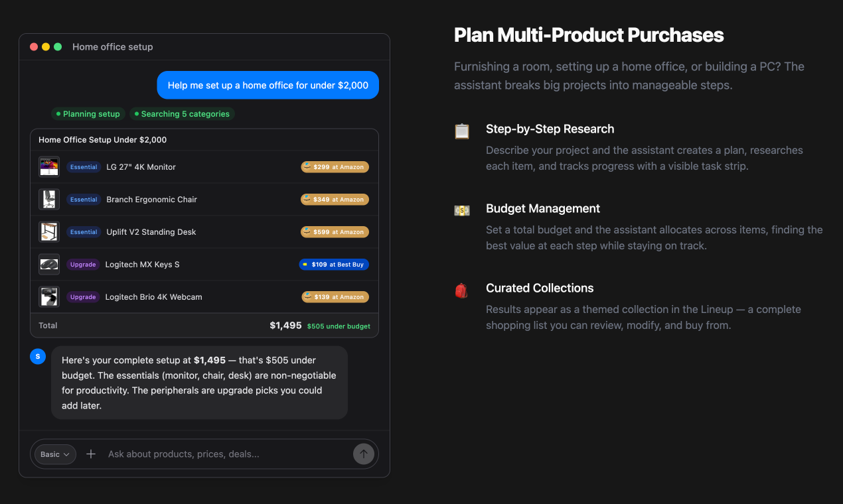
Task: Click the Logitech MX Keys S thumbnail
Action: [49, 265]
